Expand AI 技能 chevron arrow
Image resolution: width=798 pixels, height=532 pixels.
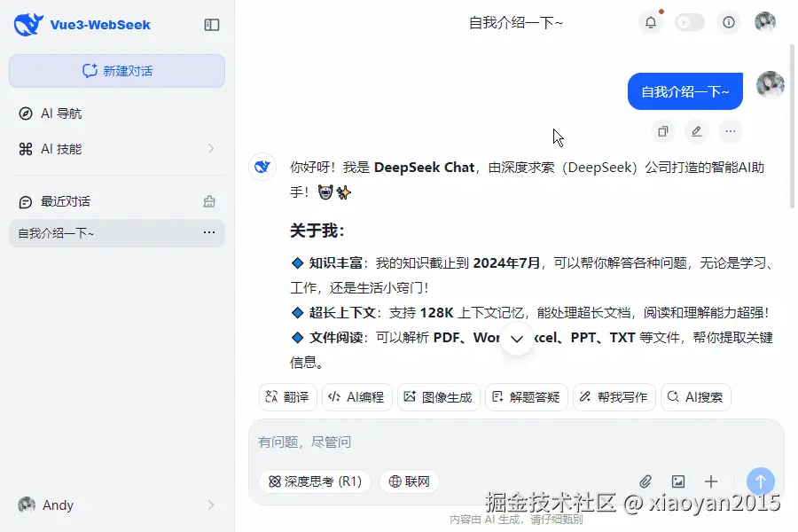[x=211, y=149]
